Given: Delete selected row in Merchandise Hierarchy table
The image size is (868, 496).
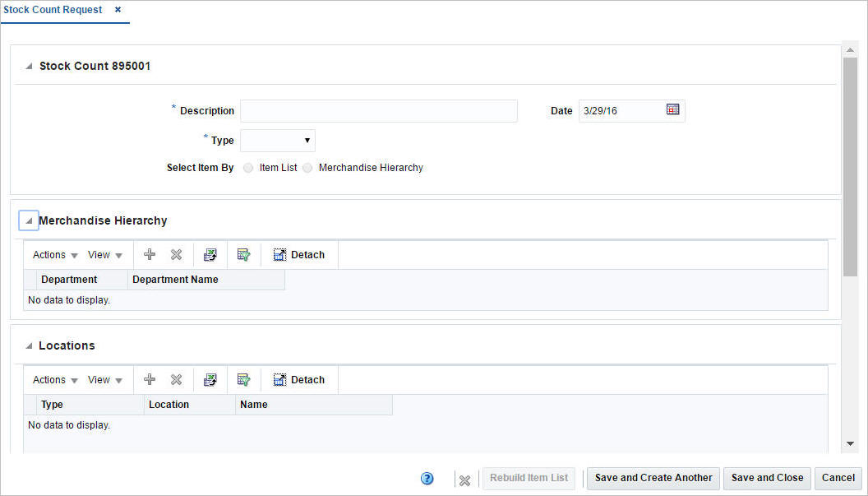Looking at the screenshot, I should pyautogui.click(x=175, y=254).
